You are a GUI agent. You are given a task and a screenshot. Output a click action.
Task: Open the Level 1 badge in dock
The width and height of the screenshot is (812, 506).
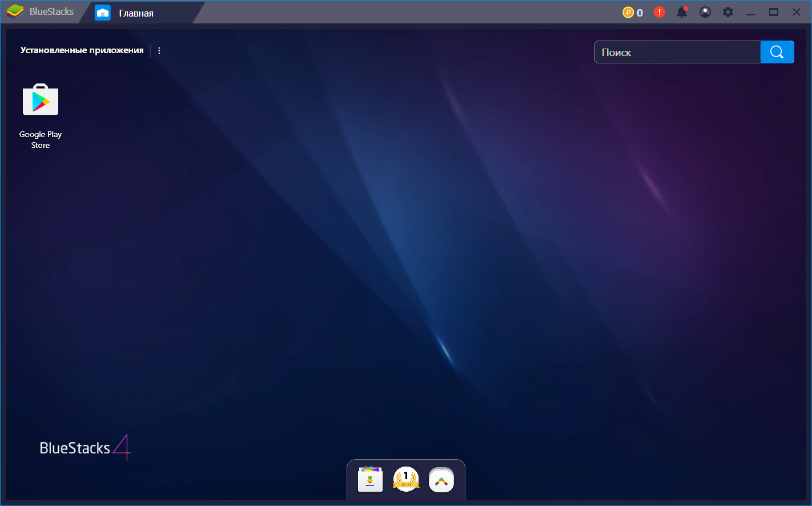coord(406,480)
